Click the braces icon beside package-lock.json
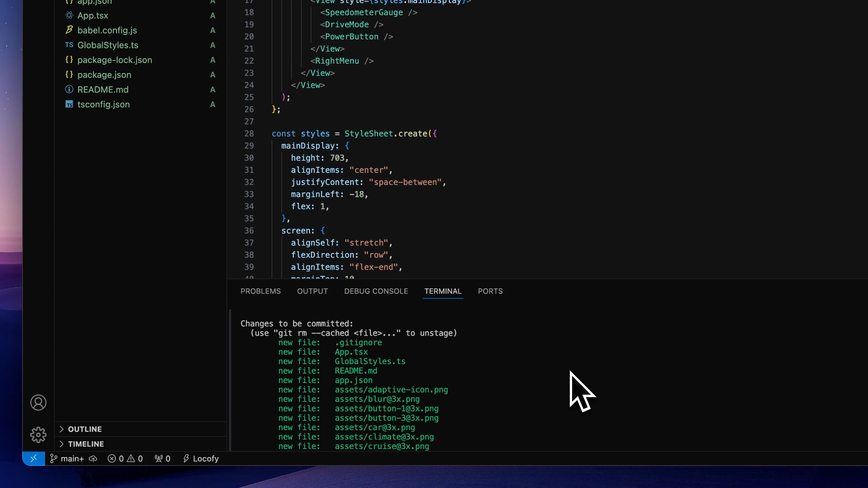The image size is (868, 488). point(69,60)
